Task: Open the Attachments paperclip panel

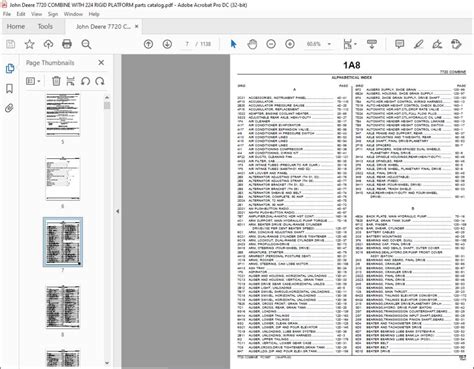Action: tap(9, 108)
